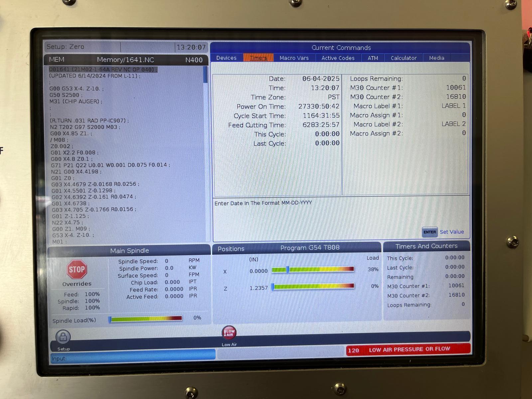Click the Spindle Speed RPM value
This screenshot has width=532, height=399.
167,261
